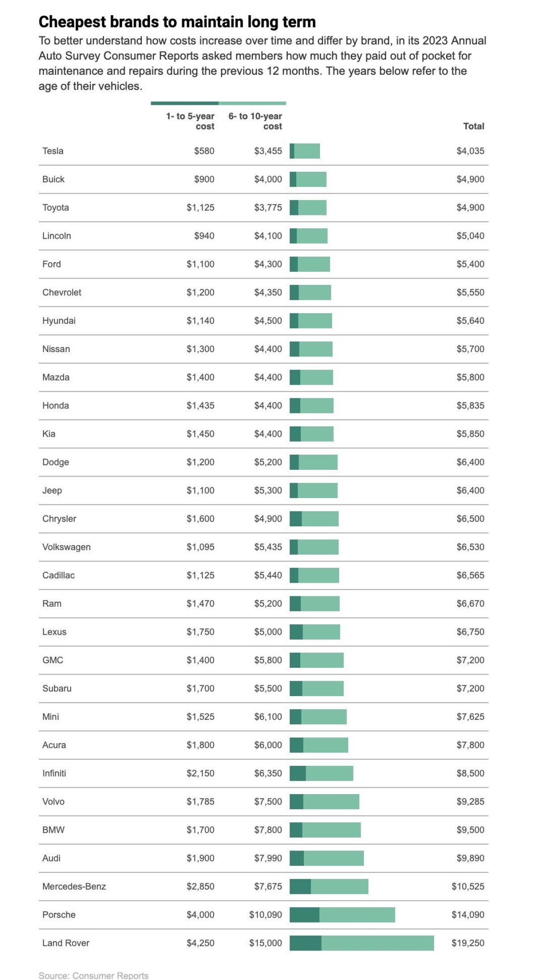Click the Mercedes-Benz brand label

click(x=74, y=886)
